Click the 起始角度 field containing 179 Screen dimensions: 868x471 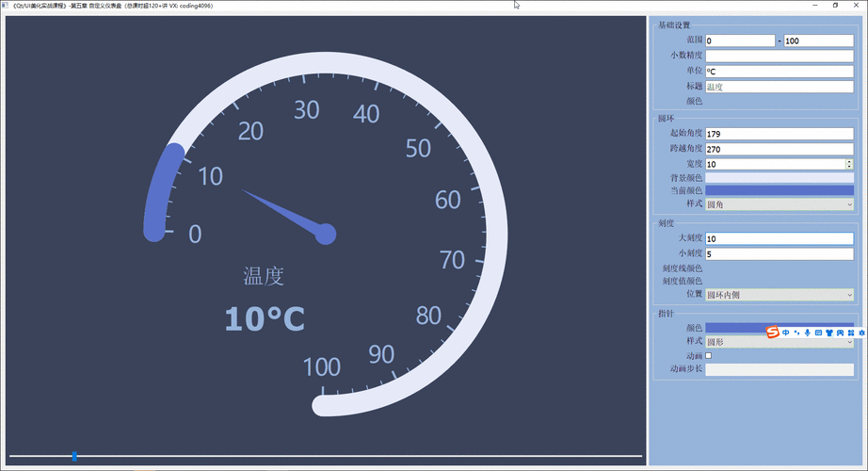780,134
